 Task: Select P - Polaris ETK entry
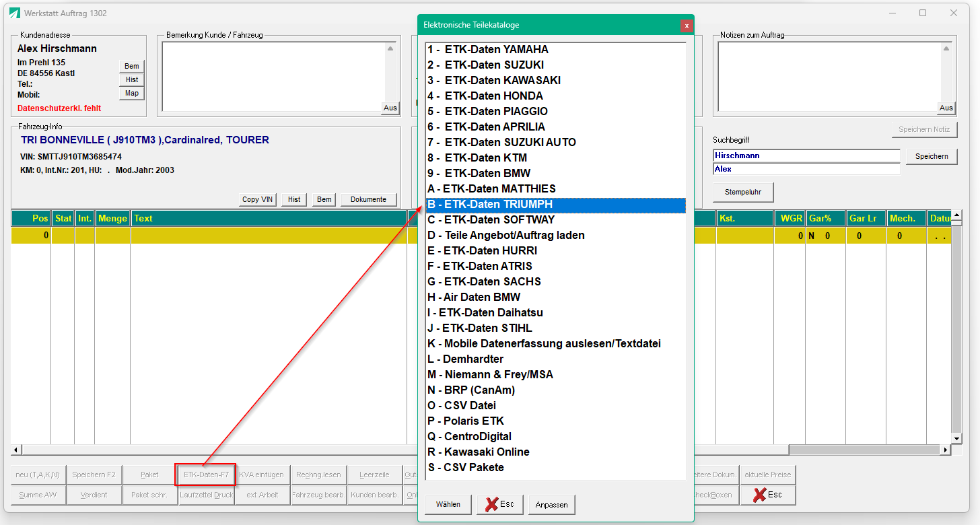coord(555,421)
